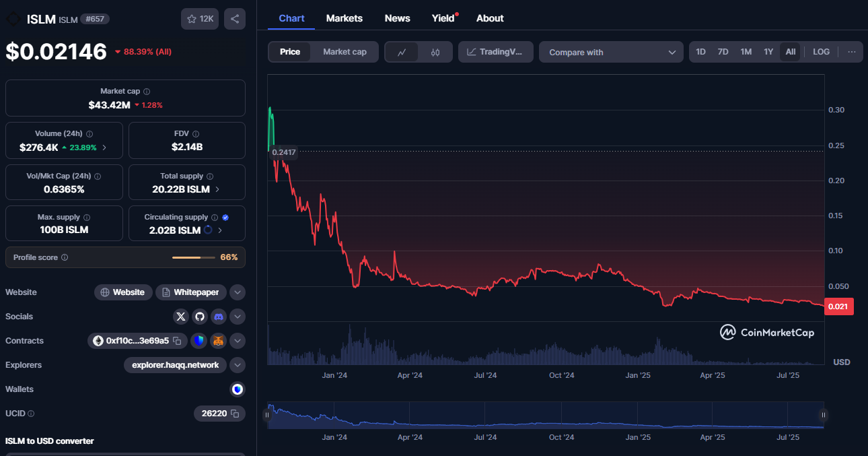Click the shield wallet icon in Wallets row

pos(237,389)
